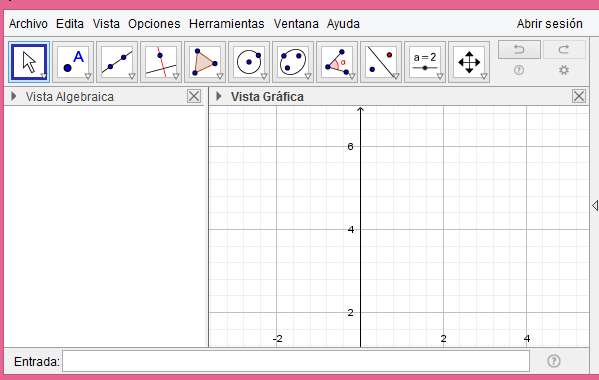The image size is (599, 380).
Task: Select the Slider tool a=2
Action: click(x=425, y=62)
